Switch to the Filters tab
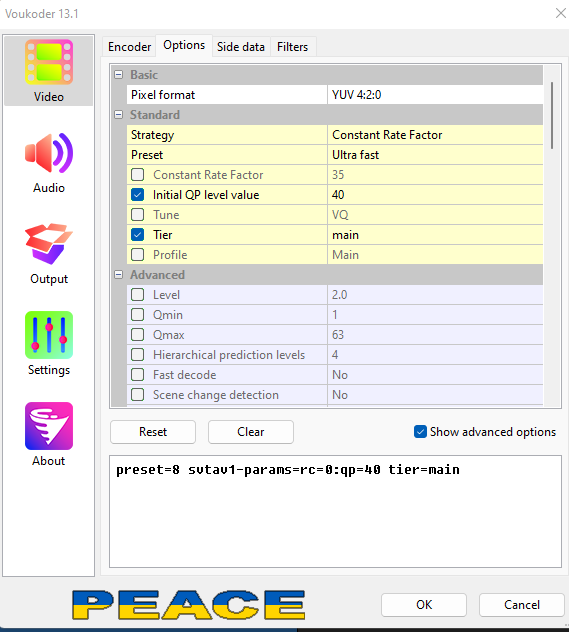Screen dimensions: 569x632 point(293,47)
